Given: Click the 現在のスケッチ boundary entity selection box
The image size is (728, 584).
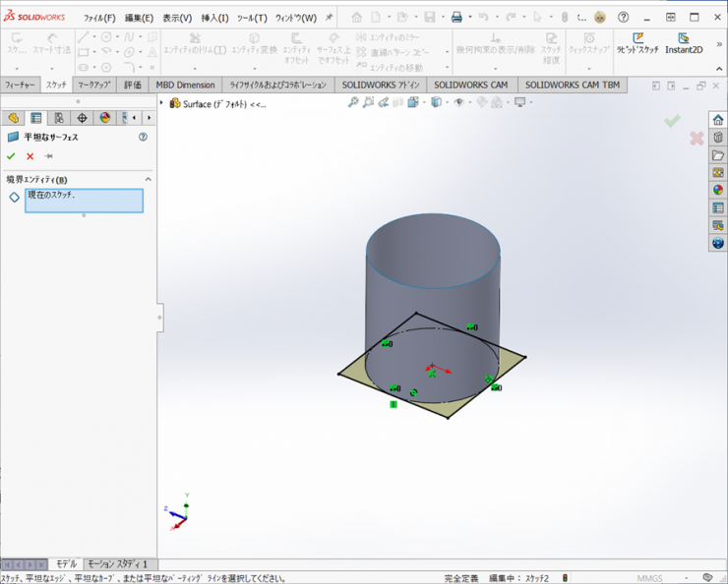Looking at the screenshot, I should point(84,201).
